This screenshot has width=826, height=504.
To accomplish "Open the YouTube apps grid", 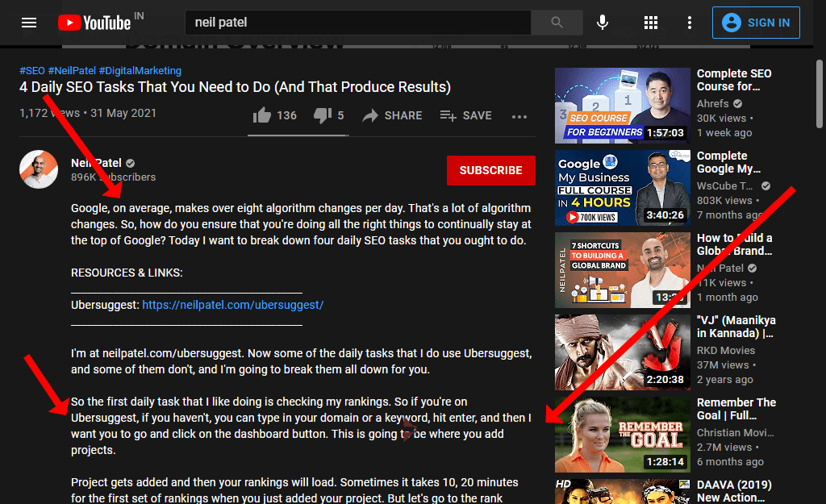I will 651,23.
